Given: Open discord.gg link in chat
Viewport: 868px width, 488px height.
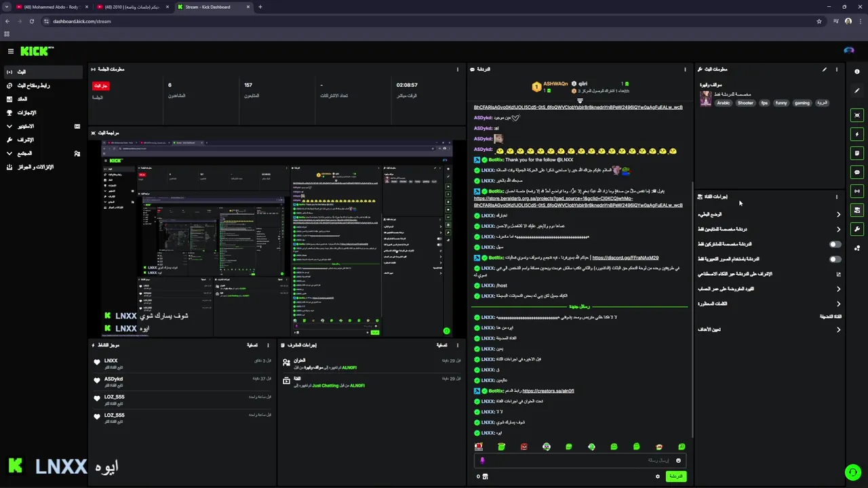Looking at the screenshot, I should 625,258.
